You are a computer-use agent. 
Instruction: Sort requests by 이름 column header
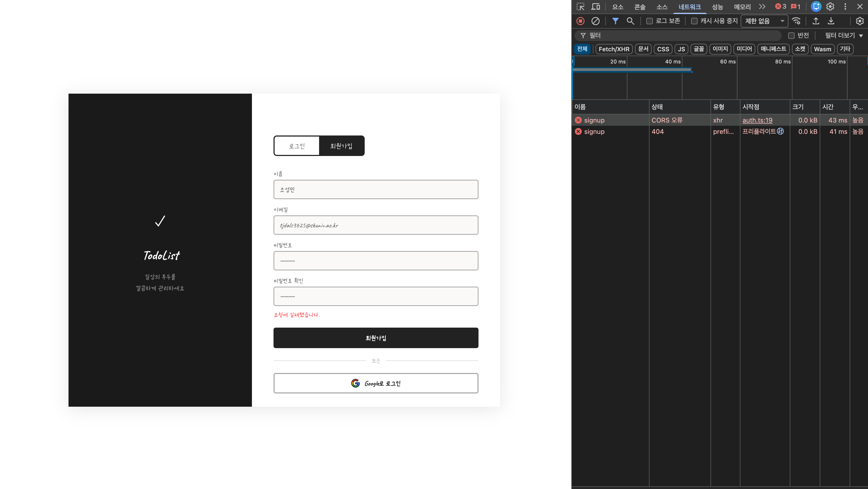610,107
